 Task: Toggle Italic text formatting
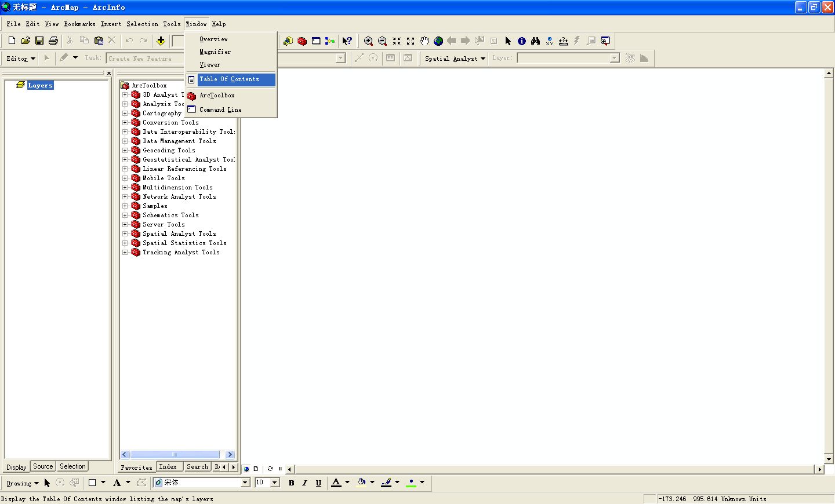point(305,483)
